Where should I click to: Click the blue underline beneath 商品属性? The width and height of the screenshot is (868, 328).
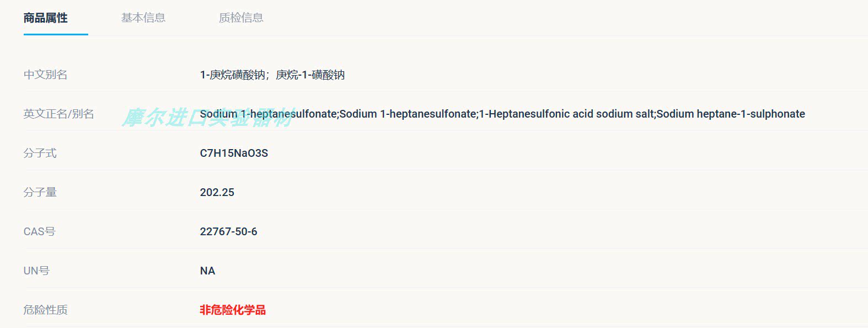(x=56, y=34)
